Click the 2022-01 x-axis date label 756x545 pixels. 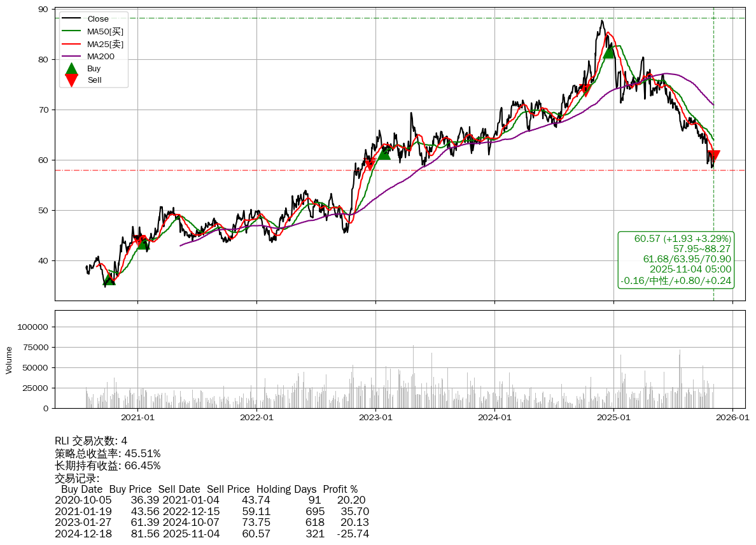pos(256,418)
